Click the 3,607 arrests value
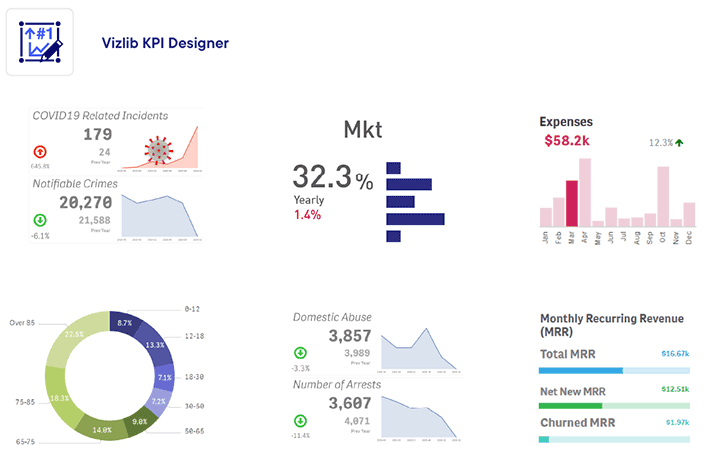Image resolution: width=720 pixels, height=466 pixels. (x=350, y=403)
